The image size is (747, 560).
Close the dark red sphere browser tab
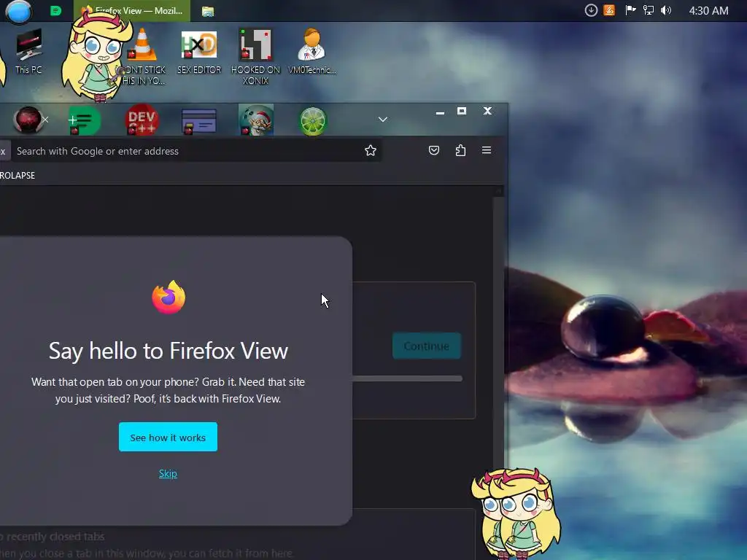[45, 120]
